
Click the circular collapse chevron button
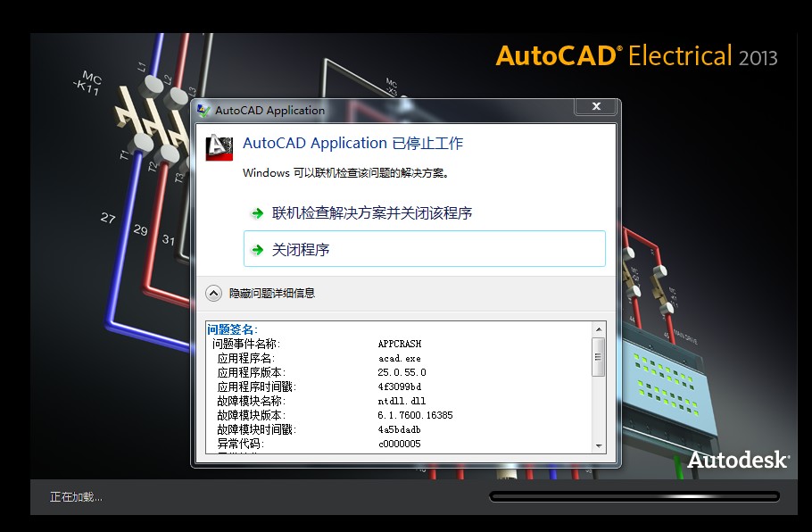[x=213, y=292]
